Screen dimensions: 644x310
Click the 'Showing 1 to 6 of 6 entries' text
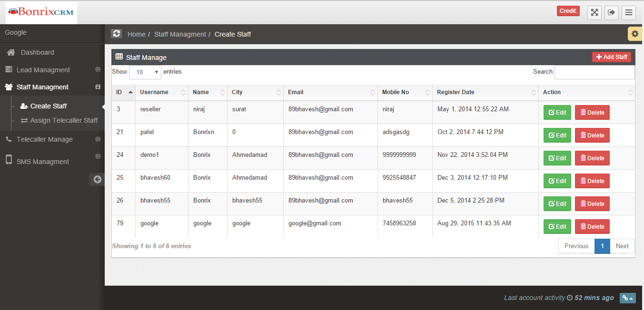tap(151, 246)
